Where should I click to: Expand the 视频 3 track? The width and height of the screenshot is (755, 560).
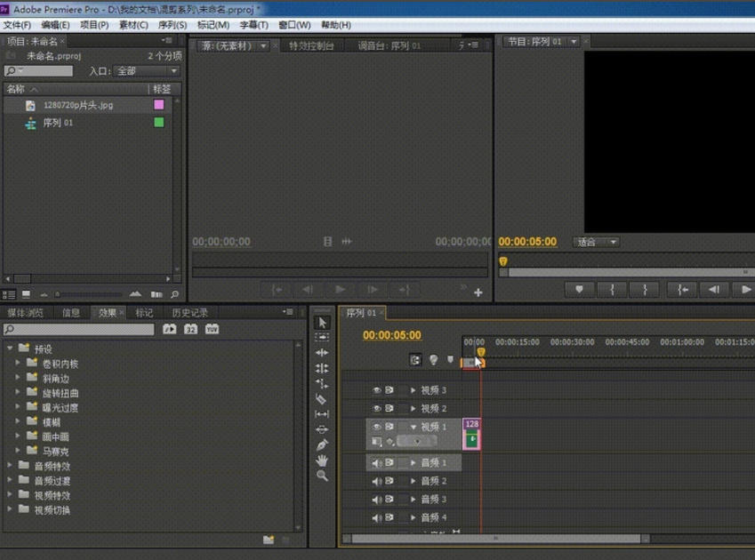414,390
